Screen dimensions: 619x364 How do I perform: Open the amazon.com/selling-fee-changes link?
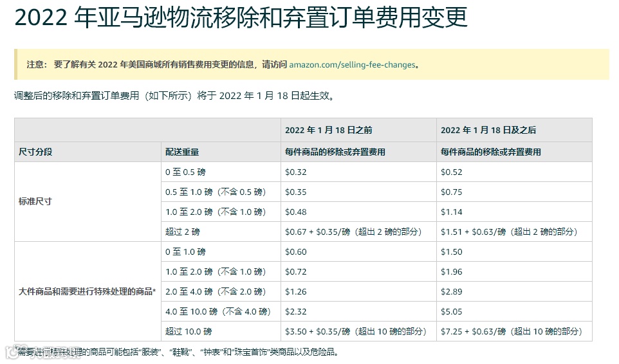click(352, 65)
